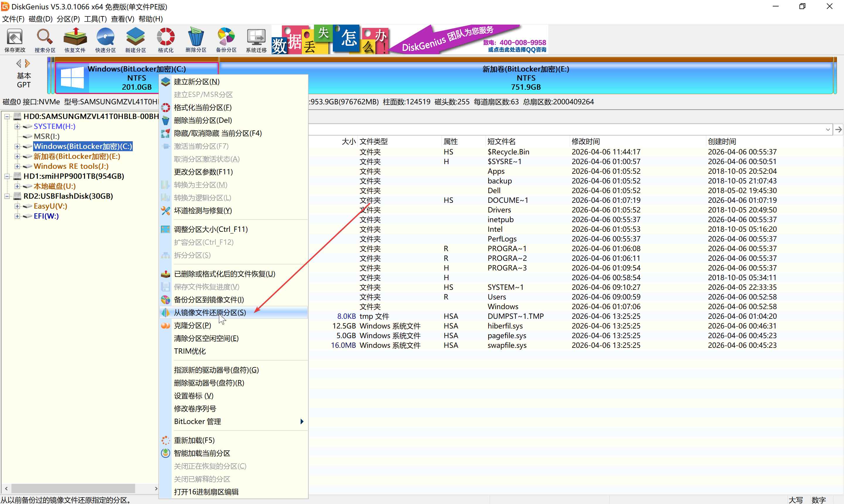The height and width of the screenshot is (504, 844).
Task: Click the Format (格式化) lifebuoy icon
Action: click(x=166, y=37)
